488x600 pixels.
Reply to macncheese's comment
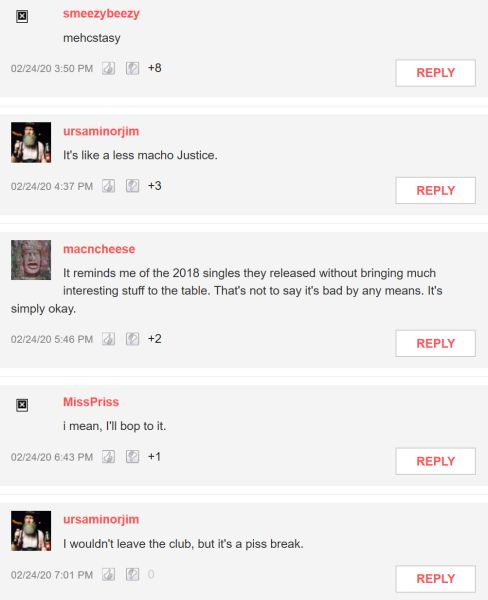pos(436,344)
